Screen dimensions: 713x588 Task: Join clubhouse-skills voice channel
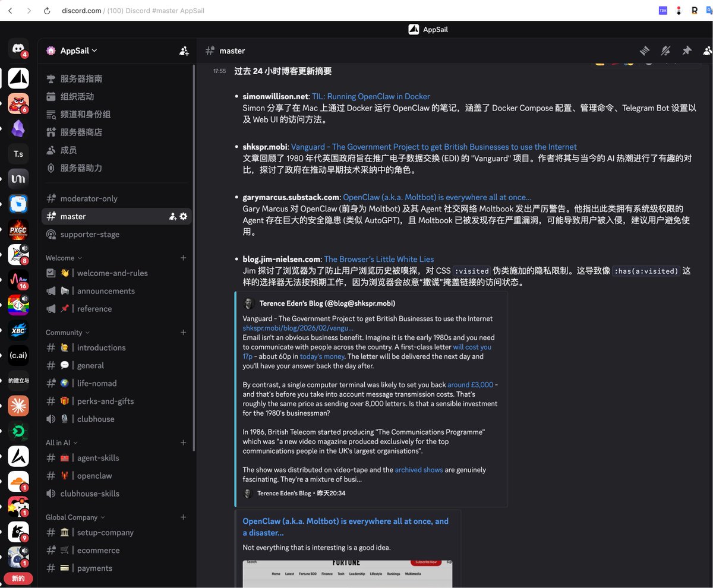click(116, 494)
